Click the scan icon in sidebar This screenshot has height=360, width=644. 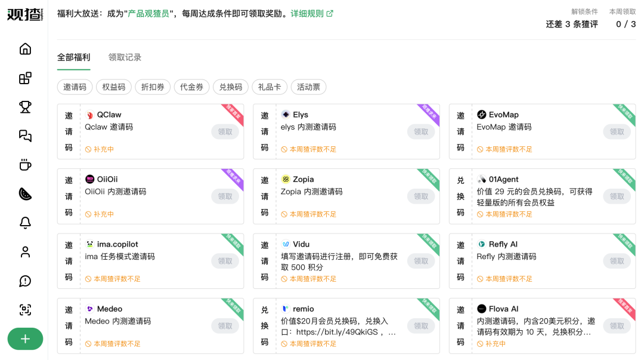(25, 310)
